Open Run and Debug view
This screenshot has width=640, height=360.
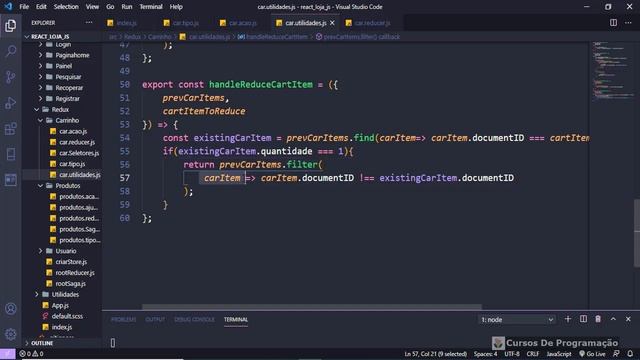pos(11,103)
